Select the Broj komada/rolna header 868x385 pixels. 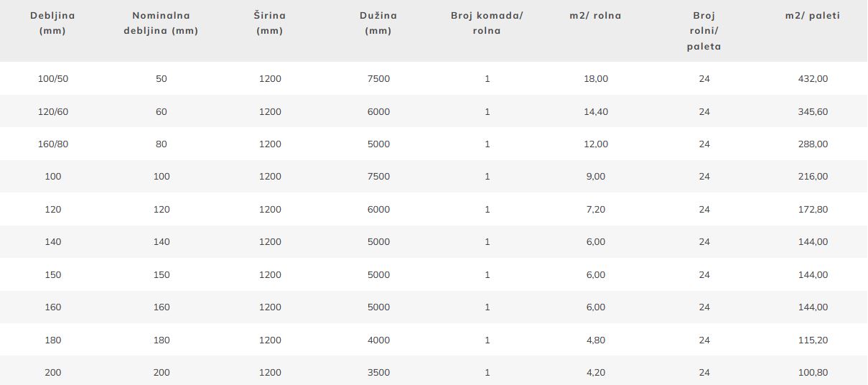point(487,23)
